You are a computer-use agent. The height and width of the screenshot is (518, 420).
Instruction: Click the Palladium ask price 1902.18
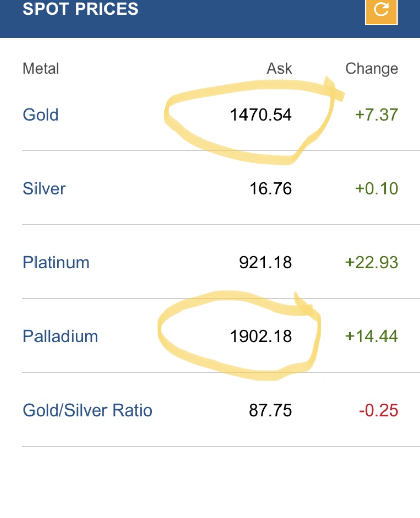[x=261, y=337]
